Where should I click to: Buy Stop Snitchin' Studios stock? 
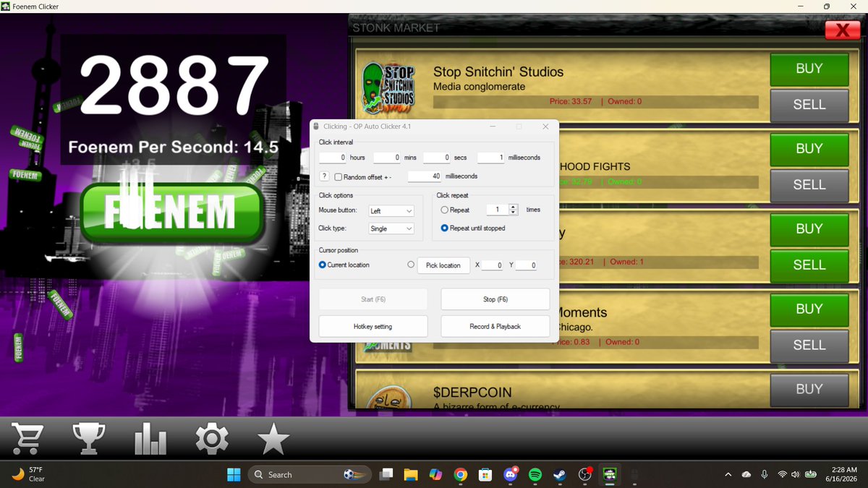pos(809,69)
